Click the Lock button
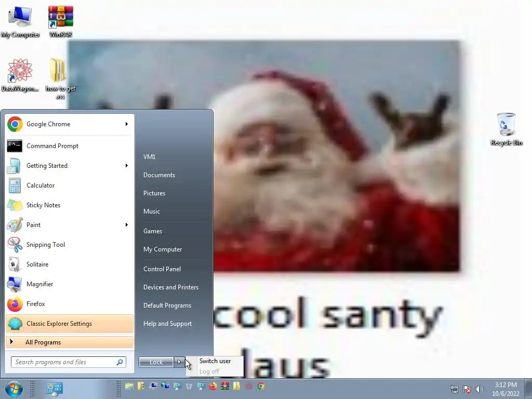The image size is (532, 399). click(156, 362)
